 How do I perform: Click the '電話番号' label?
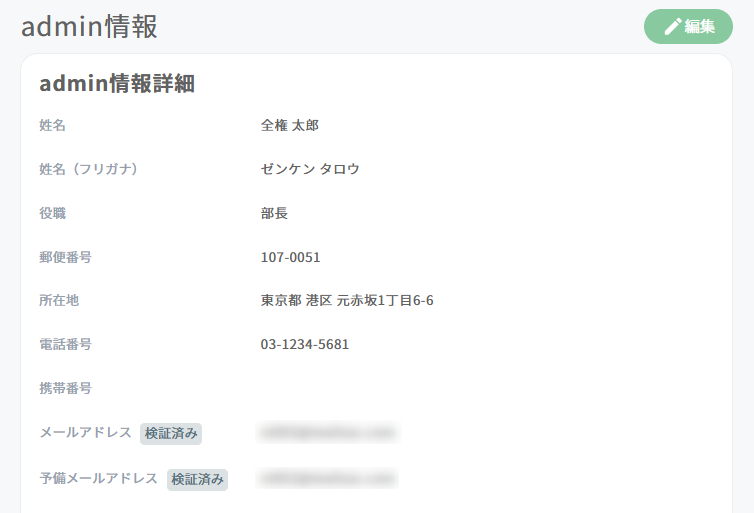coord(65,344)
